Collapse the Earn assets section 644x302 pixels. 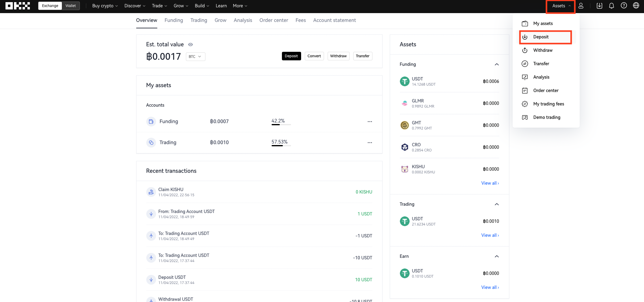[496, 256]
